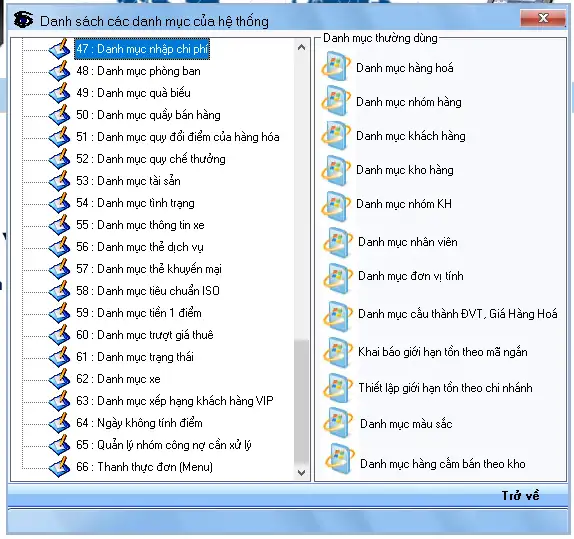Click the Trở về button

click(520, 495)
